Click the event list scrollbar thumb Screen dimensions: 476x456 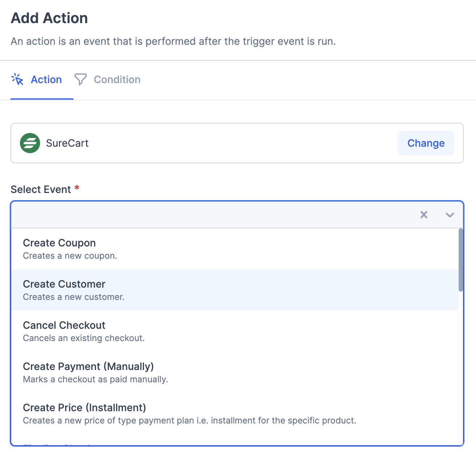460,260
